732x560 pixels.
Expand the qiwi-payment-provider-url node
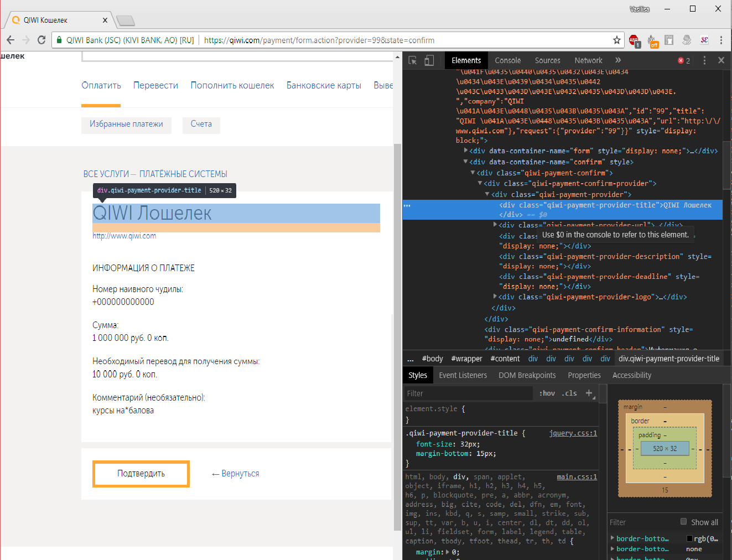[x=495, y=225]
